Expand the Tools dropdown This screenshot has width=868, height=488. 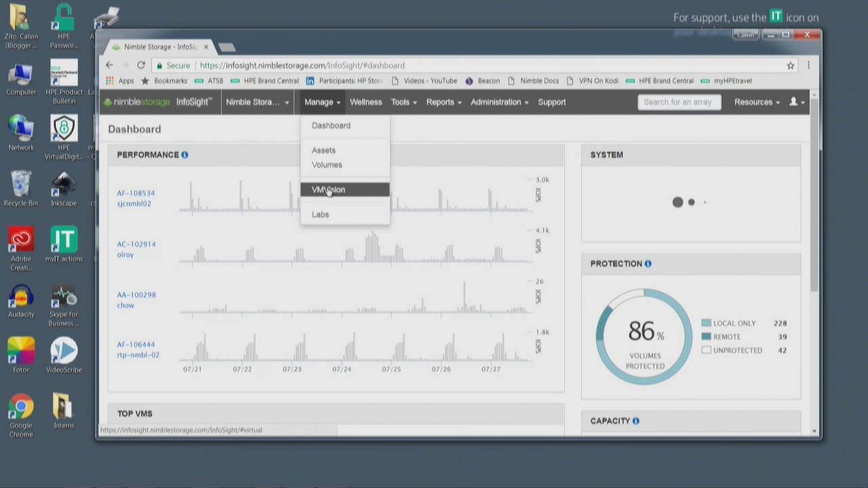point(403,102)
